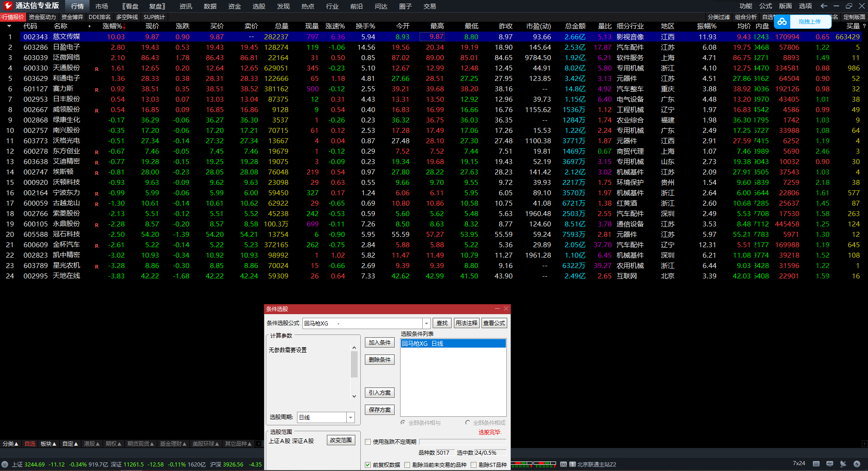Expand the 自定 bottom tab menu
This screenshot has width=868, height=471.
click(x=70, y=444)
